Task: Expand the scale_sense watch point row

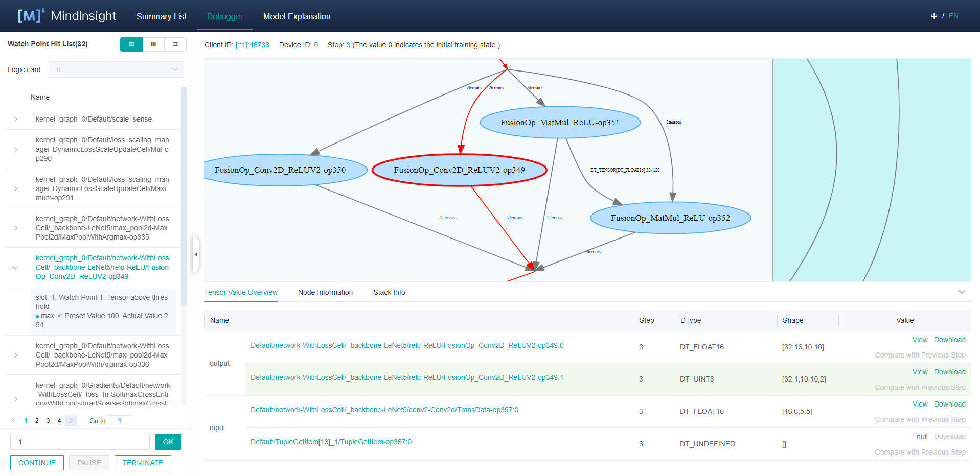Action: coord(16,119)
